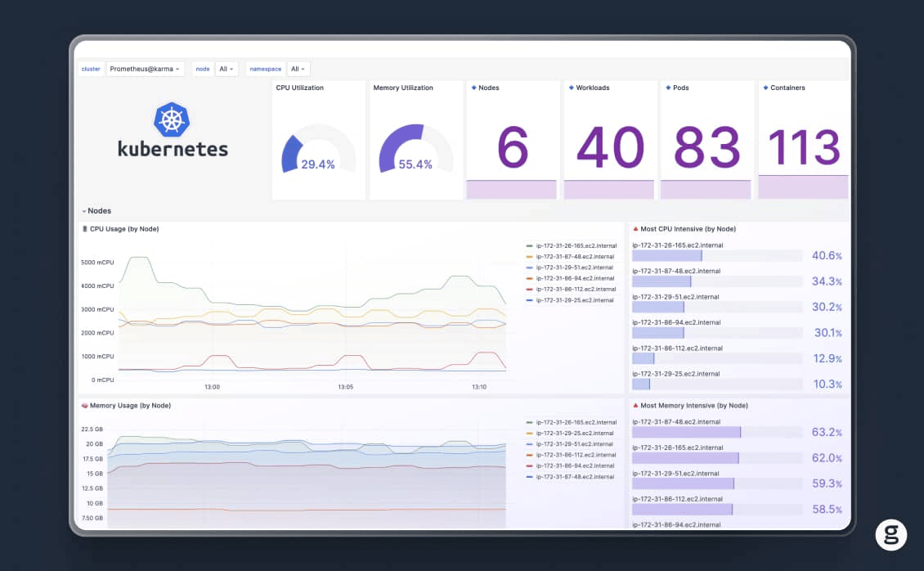Click red swatch for CPU legend ip-172-31-86-112

pyautogui.click(x=529, y=290)
